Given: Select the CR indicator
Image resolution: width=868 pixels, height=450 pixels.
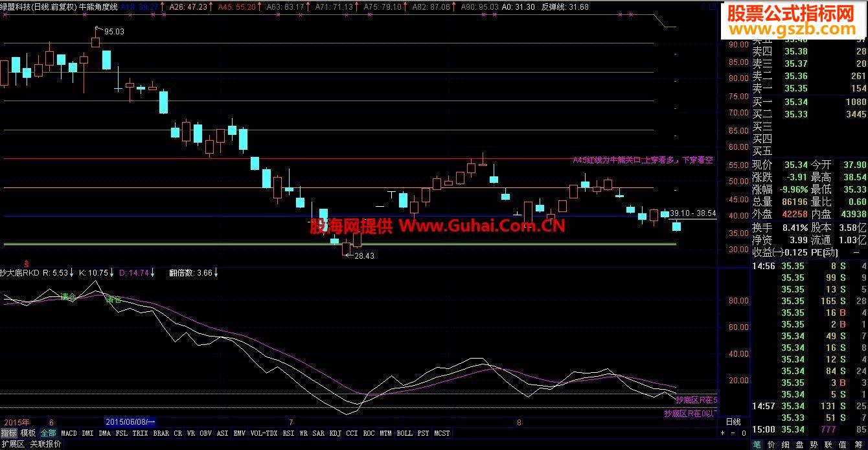Looking at the screenshot, I should coord(177,432).
